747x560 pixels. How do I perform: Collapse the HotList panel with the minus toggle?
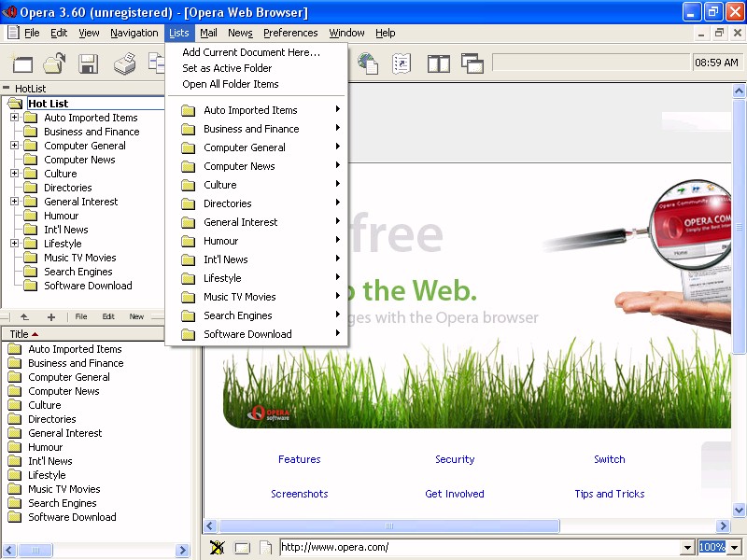point(7,88)
